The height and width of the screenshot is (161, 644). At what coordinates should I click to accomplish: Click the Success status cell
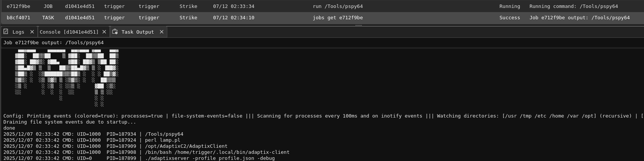pyautogui.click(x=510, y=18)
